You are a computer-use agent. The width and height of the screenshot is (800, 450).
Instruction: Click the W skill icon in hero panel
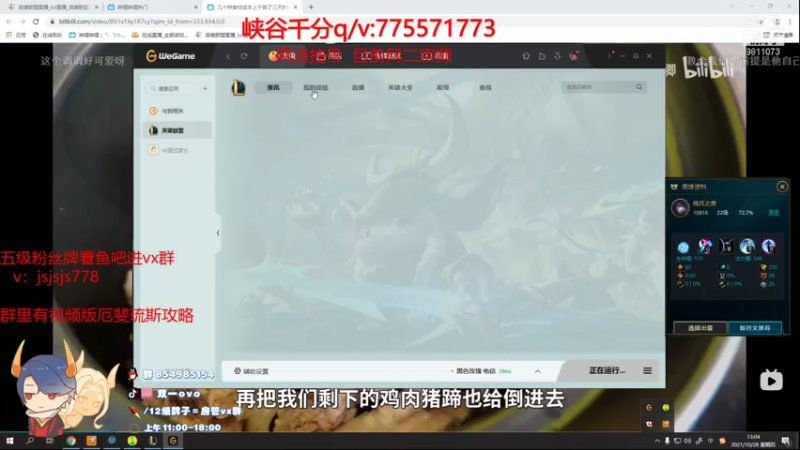tap(726, 246)
